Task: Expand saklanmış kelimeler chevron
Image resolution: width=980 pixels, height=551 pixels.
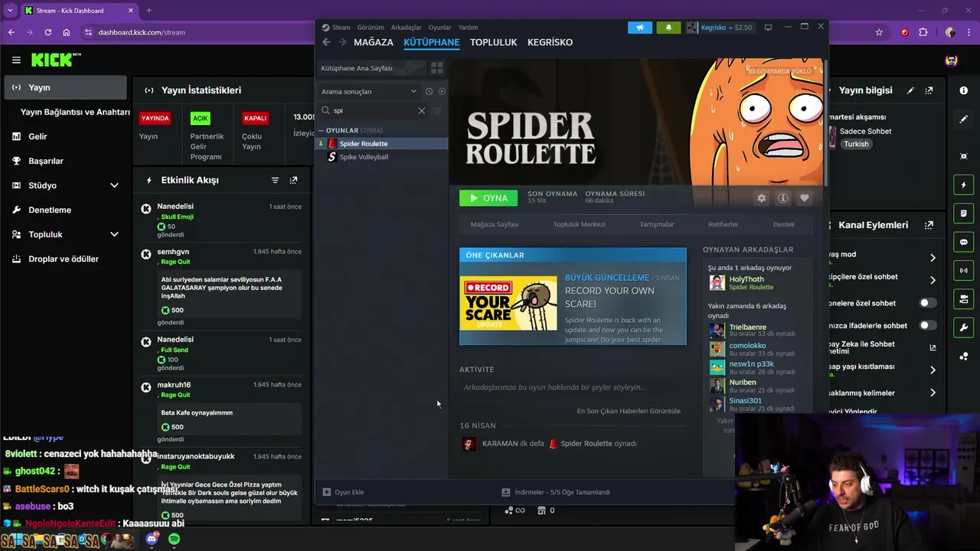Action: coord(933,393)
